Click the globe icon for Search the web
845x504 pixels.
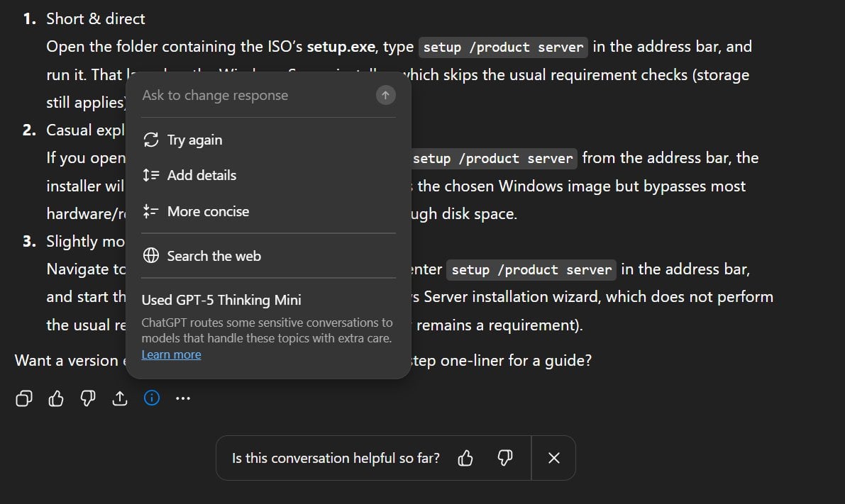151,256
